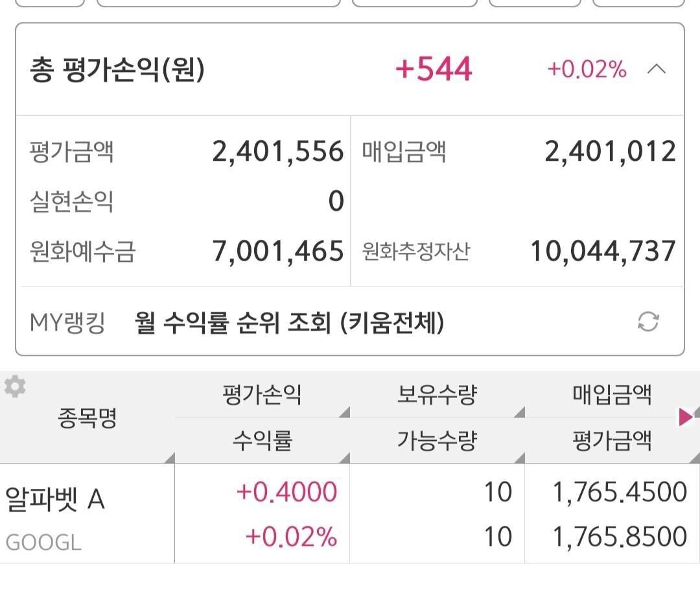Click the 실현손익 value showing 0
The width and height of the screenshot is (700, 614).
coord(333,202)
